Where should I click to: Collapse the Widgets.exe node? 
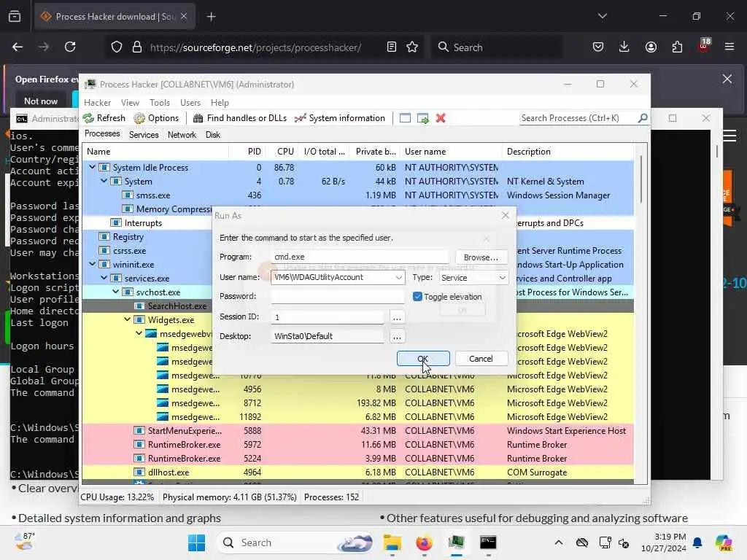point(127,319)
